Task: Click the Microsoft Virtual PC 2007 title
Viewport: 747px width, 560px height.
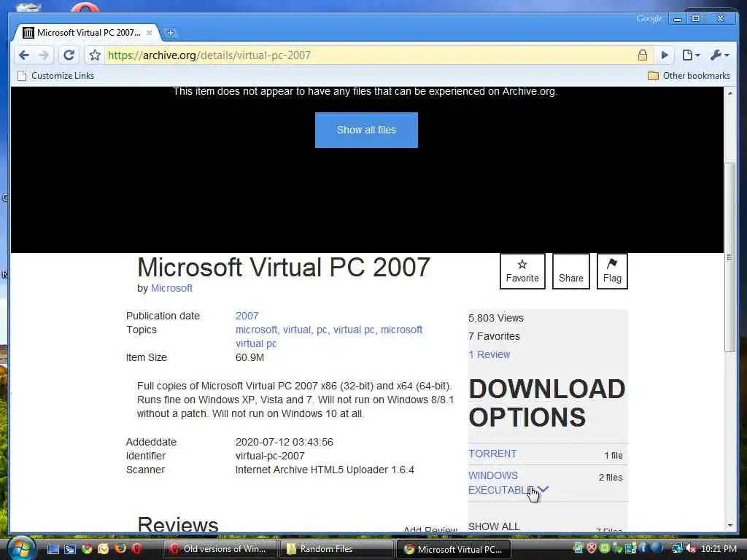Action: [x=284, y=267]
